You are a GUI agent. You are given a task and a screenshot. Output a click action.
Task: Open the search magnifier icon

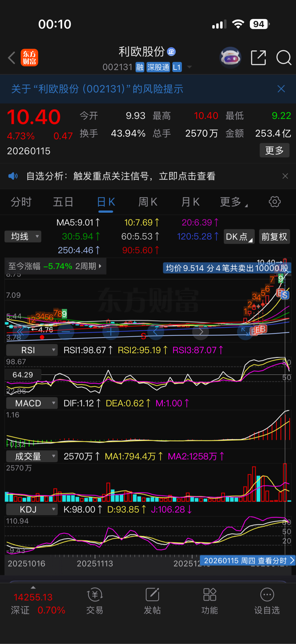[x=284, y=58]
